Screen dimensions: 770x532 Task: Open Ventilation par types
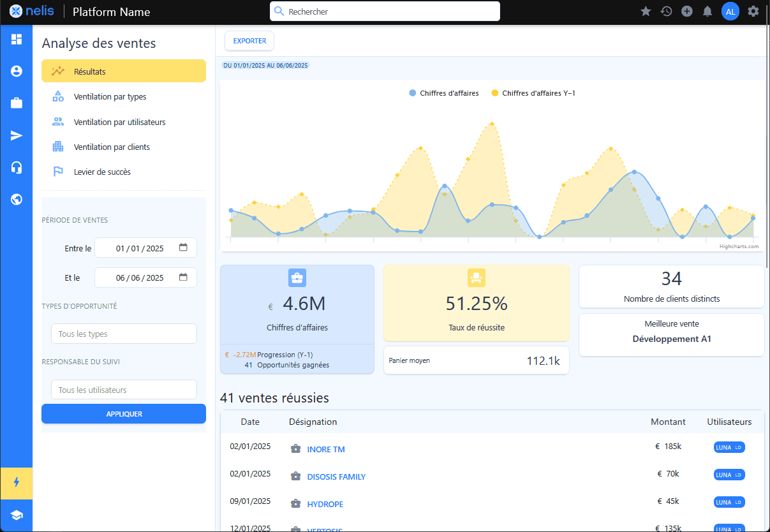(124, 96)
